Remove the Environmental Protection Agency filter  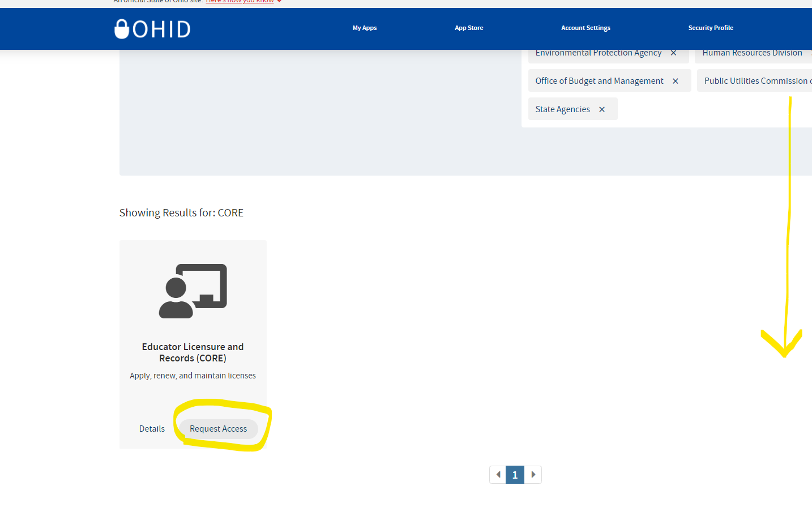[673, 52]
